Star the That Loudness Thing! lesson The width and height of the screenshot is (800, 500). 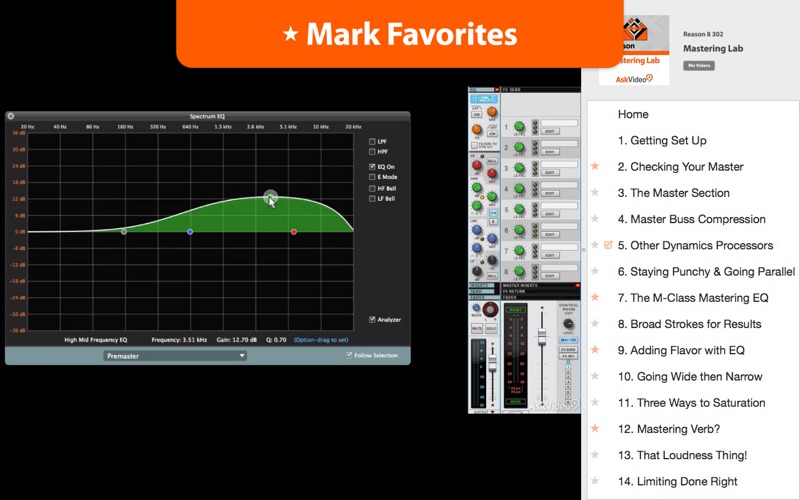[595, 455]
